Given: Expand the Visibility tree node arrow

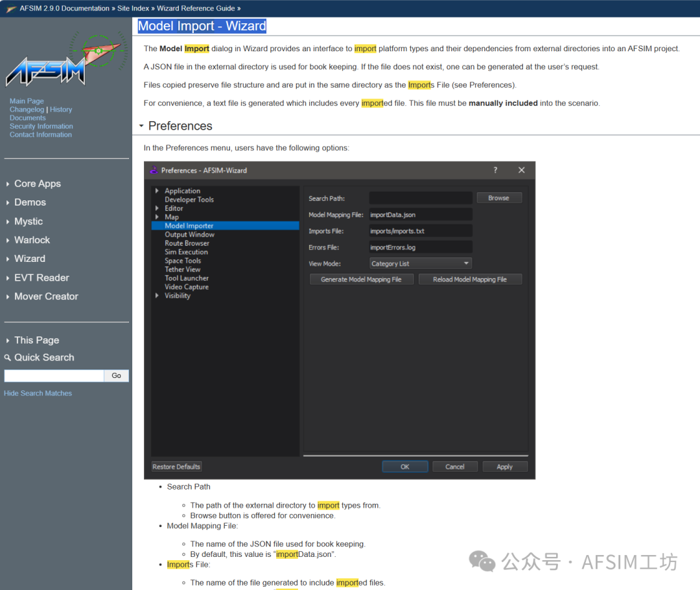Looking at the screenshot, I should point(157,296).
